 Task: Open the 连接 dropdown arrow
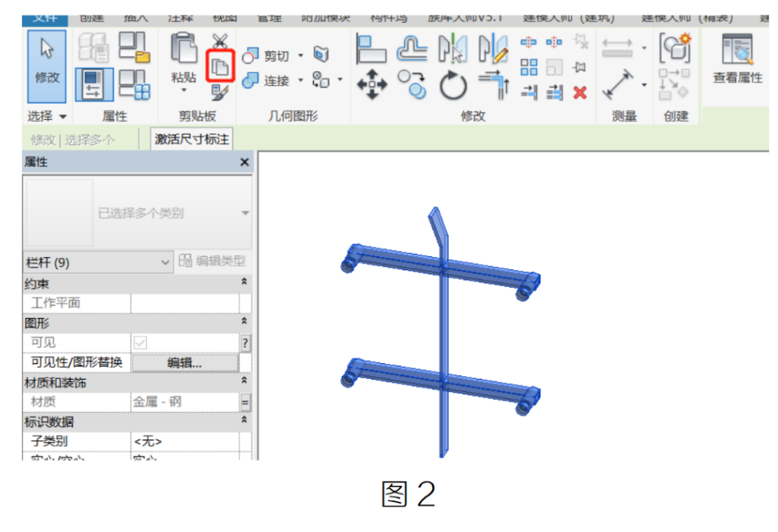tap(301, 79)
